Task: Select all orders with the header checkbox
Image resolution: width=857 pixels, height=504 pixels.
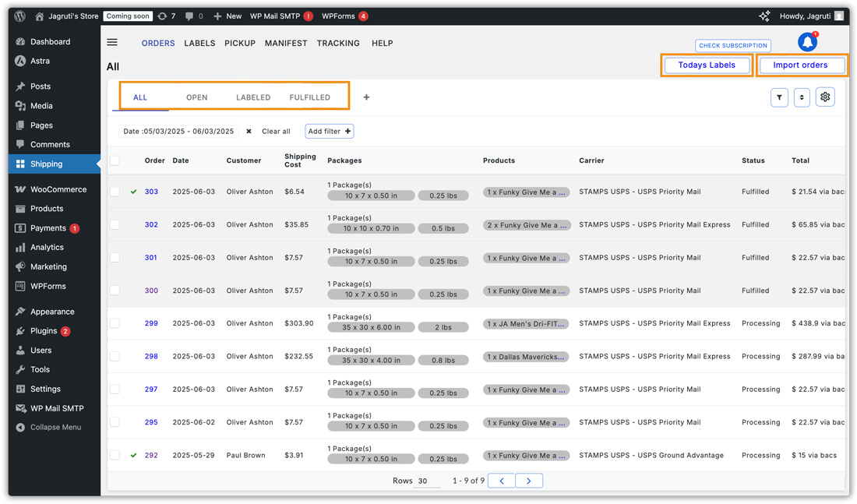Action: click(115, 160)
